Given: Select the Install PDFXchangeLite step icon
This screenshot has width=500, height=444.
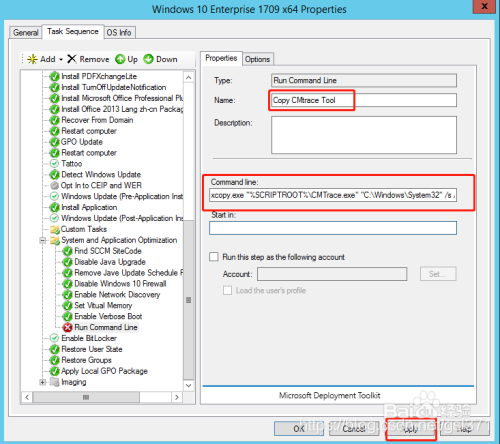Looking at the screenshot, I should 54,77.
